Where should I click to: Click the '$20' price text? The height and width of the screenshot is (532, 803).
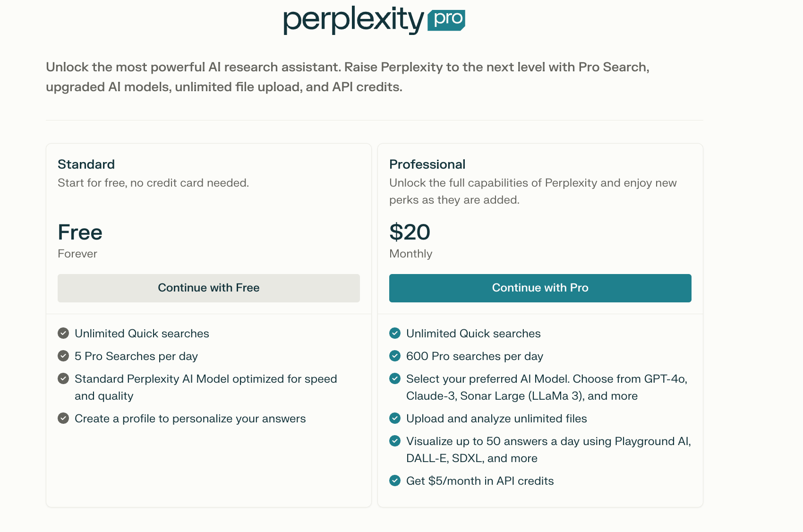410,232
